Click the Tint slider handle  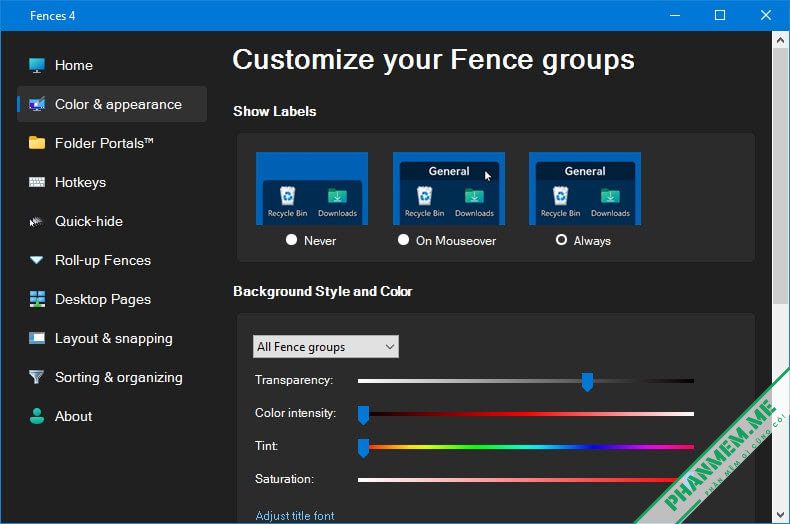point(363,447)
